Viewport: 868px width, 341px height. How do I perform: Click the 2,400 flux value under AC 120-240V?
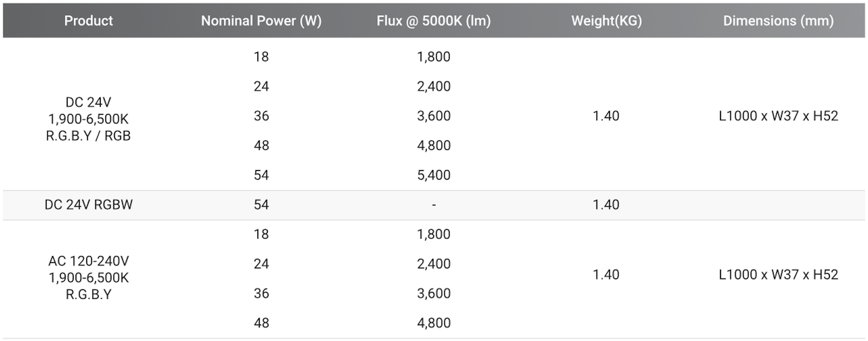coord(433,264)
